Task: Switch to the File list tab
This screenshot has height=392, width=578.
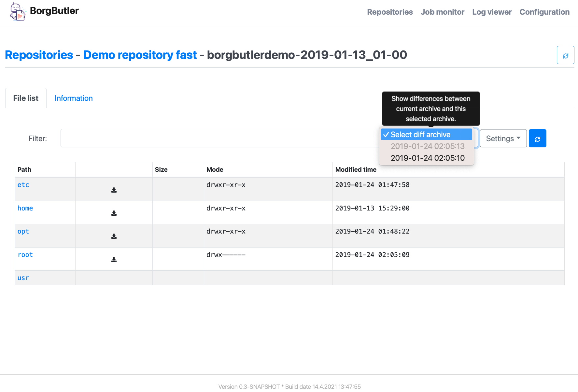Action: (x=26, y=98)
